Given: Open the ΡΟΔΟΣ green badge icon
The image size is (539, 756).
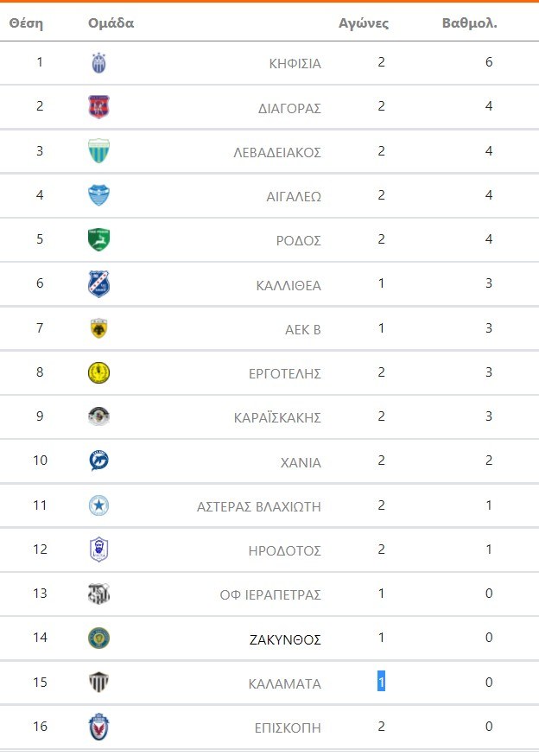Looking at the screenshot, I should pyautogui.click(x=99, y=239).
